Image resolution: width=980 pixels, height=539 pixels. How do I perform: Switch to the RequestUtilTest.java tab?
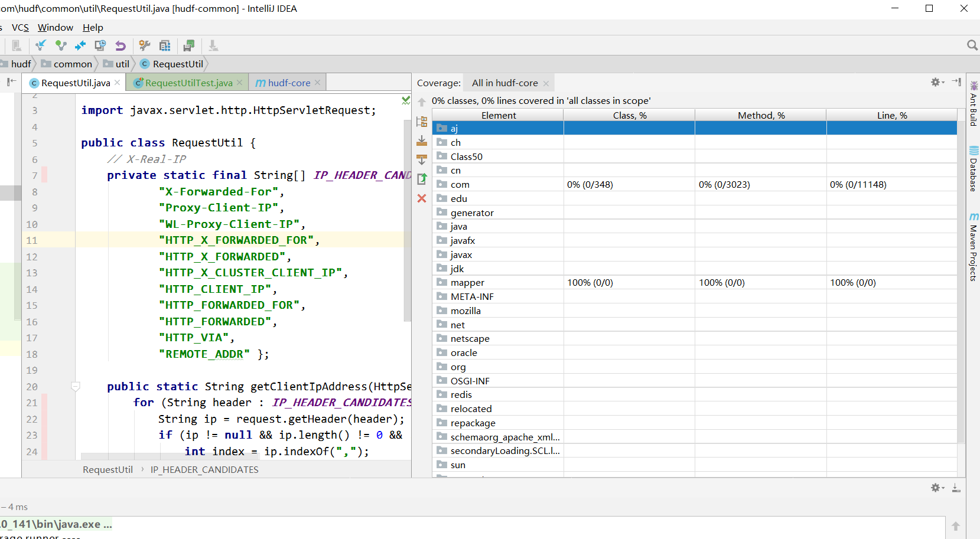pyautogui.click(x=188, y=83)
